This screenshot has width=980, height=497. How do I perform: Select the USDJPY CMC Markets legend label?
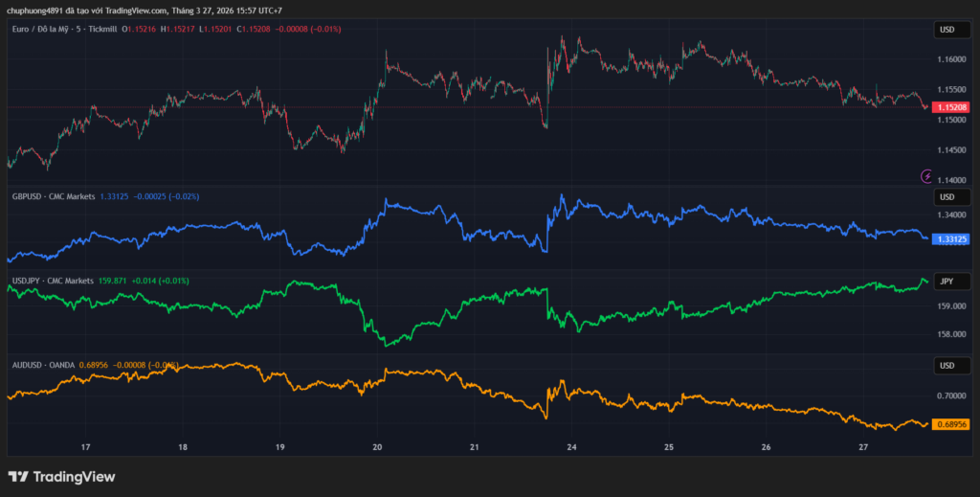coord(53,281)
